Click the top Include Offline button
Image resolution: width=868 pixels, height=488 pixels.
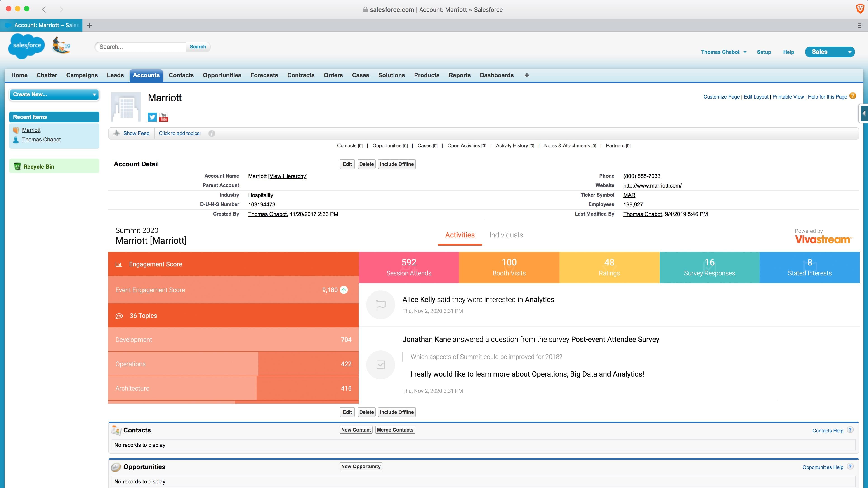point(397,164)
